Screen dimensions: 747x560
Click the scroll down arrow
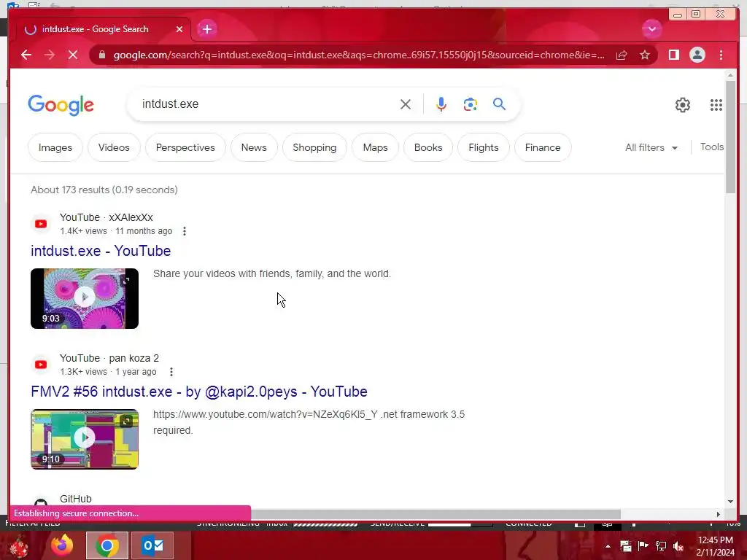click(731, 502)
